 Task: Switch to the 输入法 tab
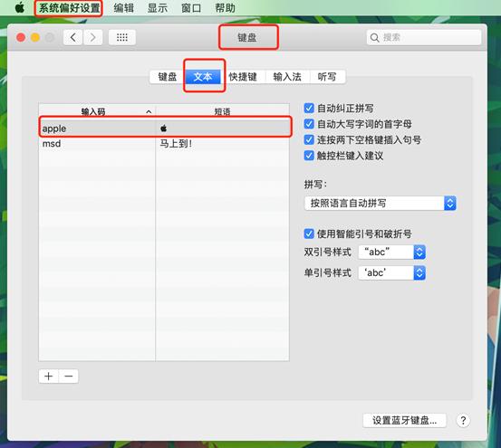point(287,77)
